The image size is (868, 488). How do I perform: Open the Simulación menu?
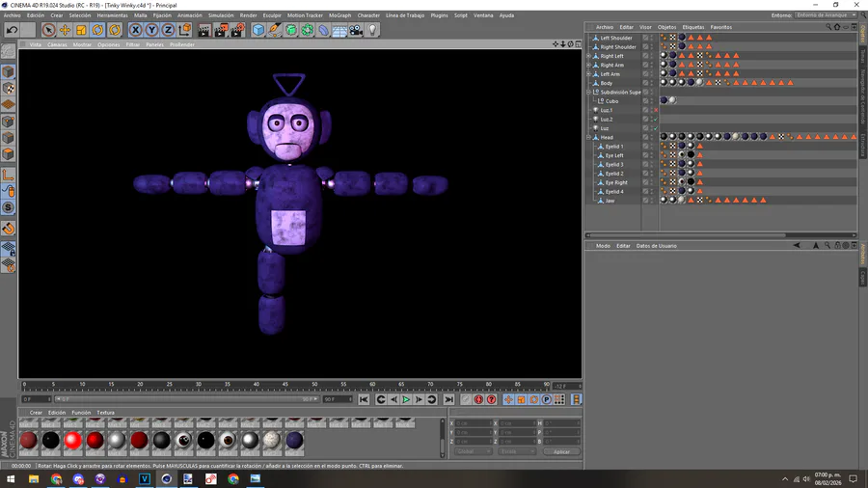pyautogui.click(x=220, y=15)
